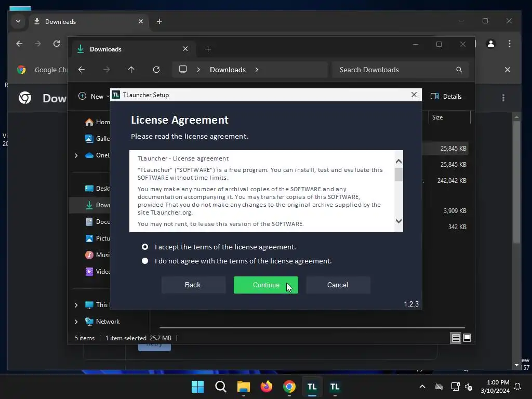The height and width of the screenshot is (399, 532).
Task: Click the license text scrollbar thumb
Action: pos(398,175)
